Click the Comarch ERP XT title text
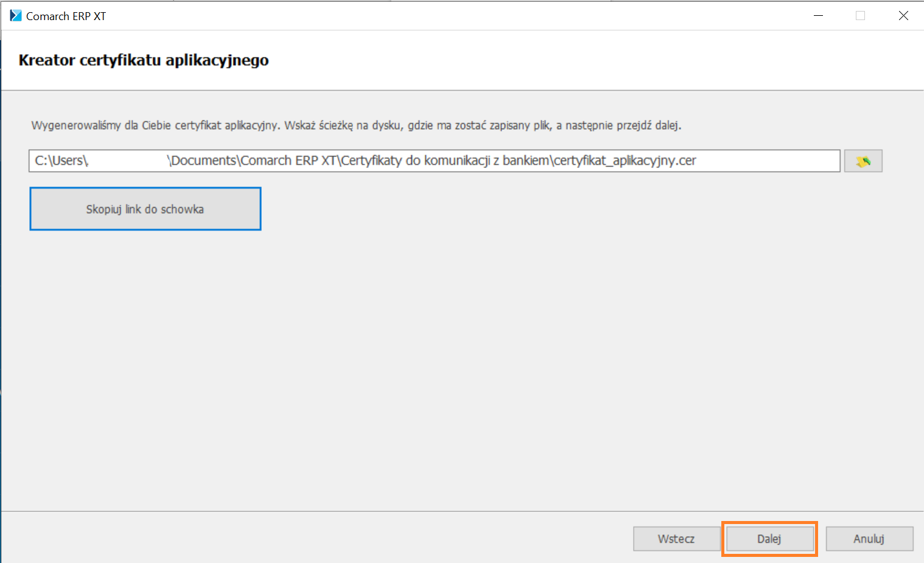Image resolution: width=924 pixels, height=563 pixels. click(66, 16)
